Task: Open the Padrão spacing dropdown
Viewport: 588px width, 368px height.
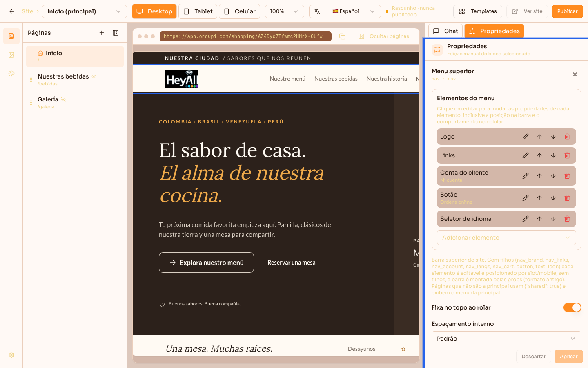Action: 506,338
